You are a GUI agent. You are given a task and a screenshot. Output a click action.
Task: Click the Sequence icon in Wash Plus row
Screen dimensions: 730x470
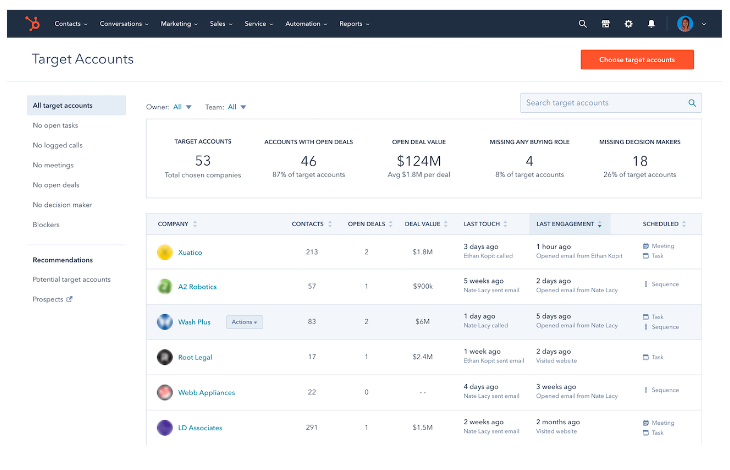click(646, 327)
